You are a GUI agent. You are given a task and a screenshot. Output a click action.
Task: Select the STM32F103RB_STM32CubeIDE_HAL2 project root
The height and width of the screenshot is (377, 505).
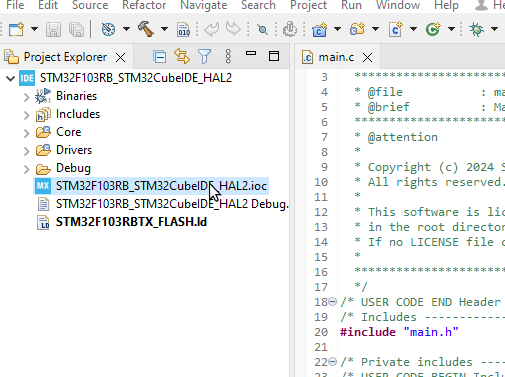coord(136,78)
